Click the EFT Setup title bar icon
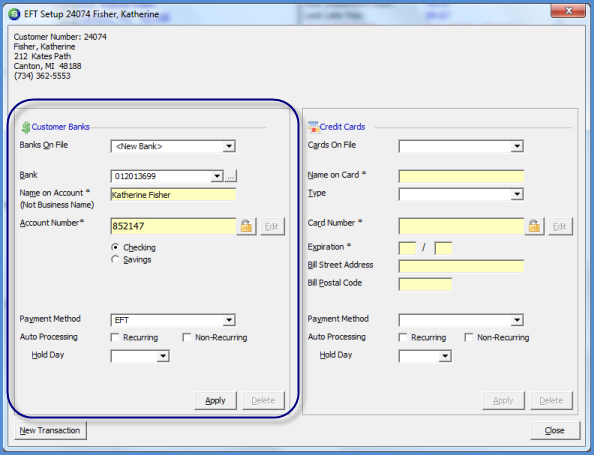Image resolution: width=594 pixels, height=455 pixels. (14, 14)
